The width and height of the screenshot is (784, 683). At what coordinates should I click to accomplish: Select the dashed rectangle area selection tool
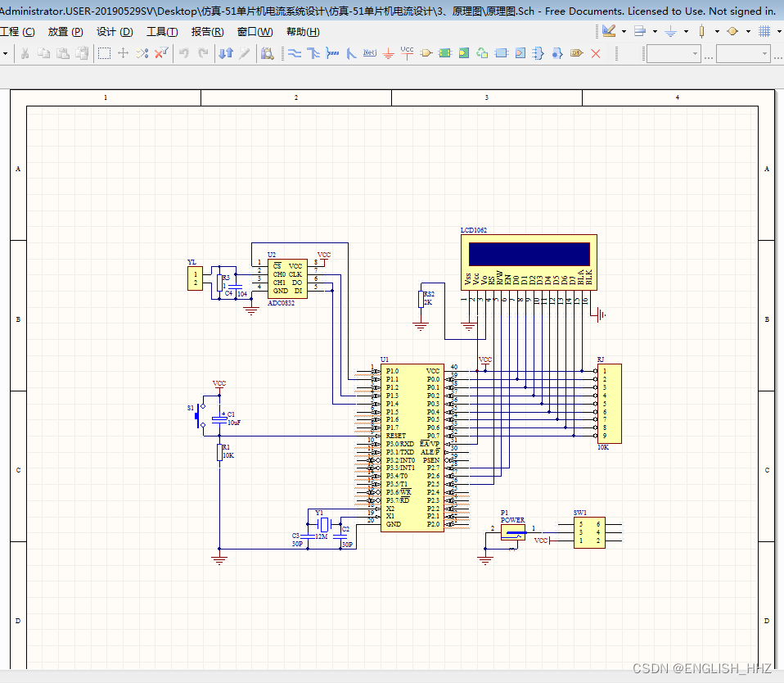coord(105,53)
